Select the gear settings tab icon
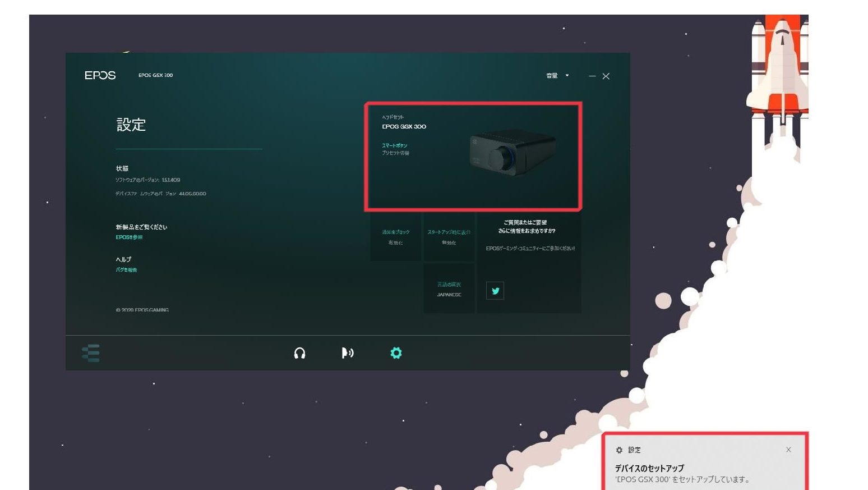The height and width of the screenshot is (490, 868). click(x=396, y=352)
